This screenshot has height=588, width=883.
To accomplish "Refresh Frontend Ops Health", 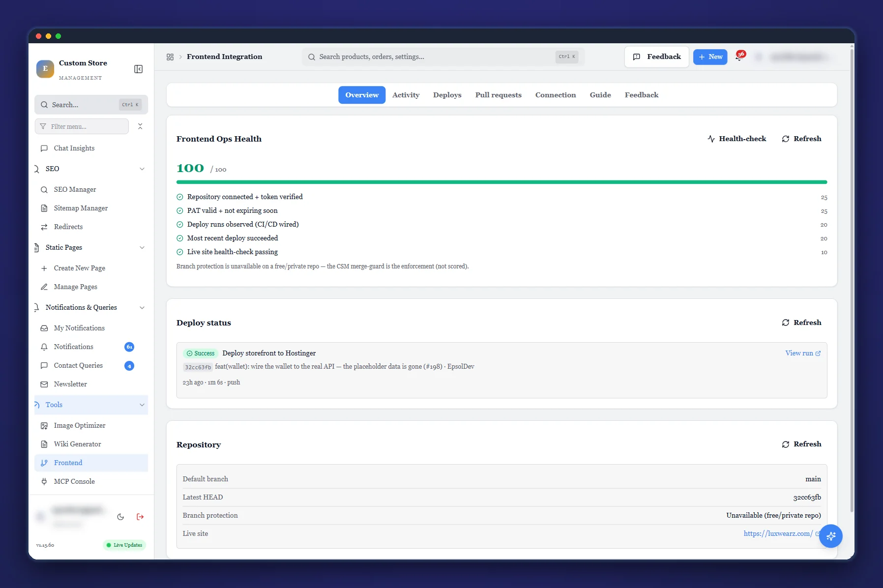I will (801, 139).
